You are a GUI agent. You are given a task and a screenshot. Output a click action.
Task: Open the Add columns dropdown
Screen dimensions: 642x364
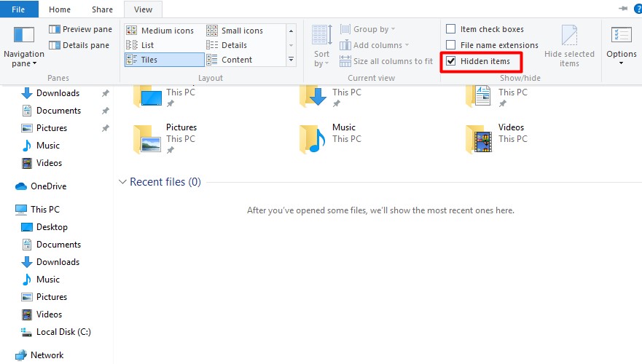coord(375,45)
